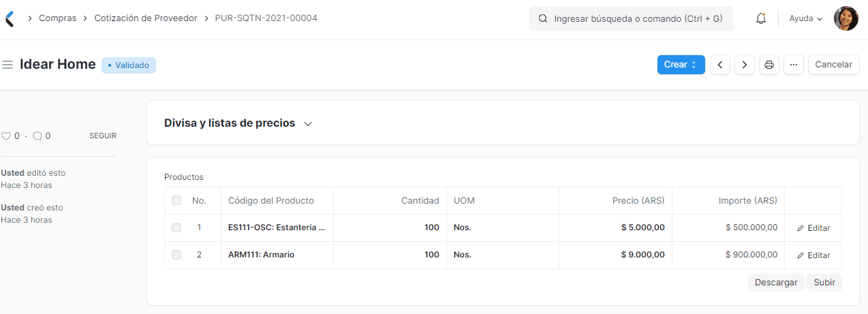Navigate to Cotización de Proveedor breadcrumb

[x=145, y=18]
